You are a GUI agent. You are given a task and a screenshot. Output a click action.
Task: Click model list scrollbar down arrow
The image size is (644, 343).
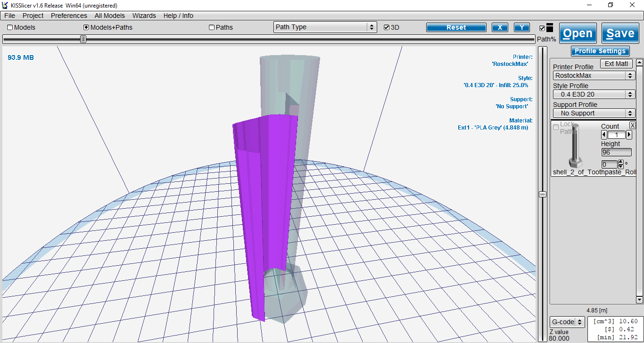pyautogui.click(x=639, y=300)
